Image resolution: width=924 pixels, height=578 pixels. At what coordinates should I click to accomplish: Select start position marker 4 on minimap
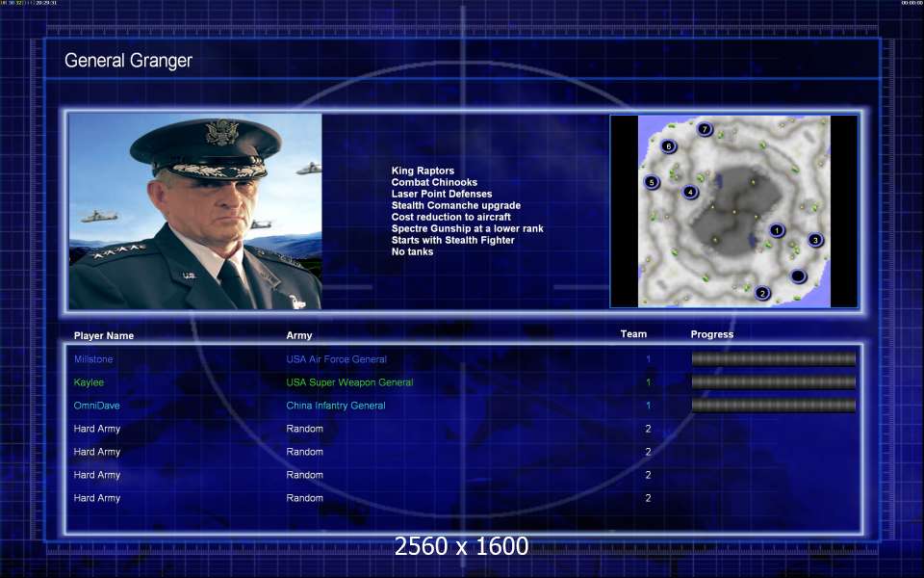pyautogui.click(x=690, y=193)
